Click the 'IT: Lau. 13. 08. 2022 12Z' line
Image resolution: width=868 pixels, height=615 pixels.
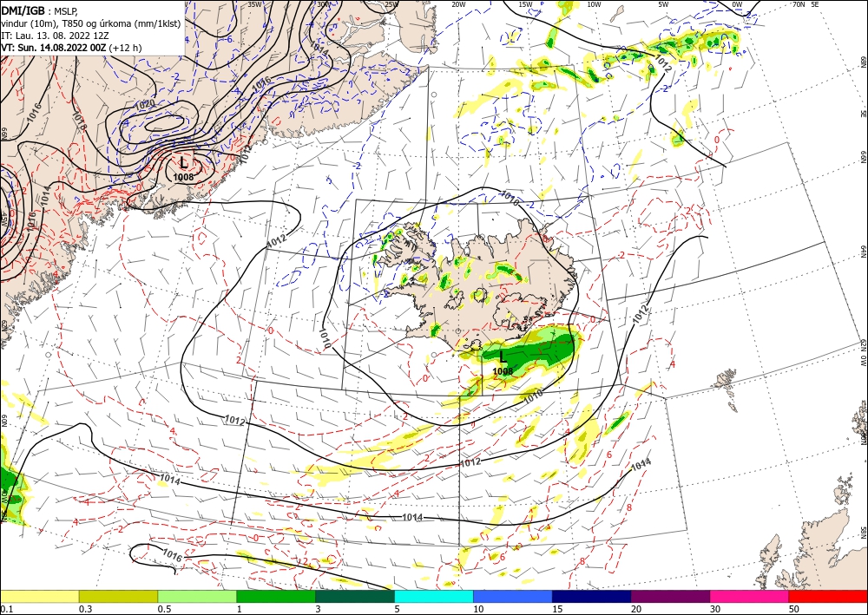(x=55, y=36)
